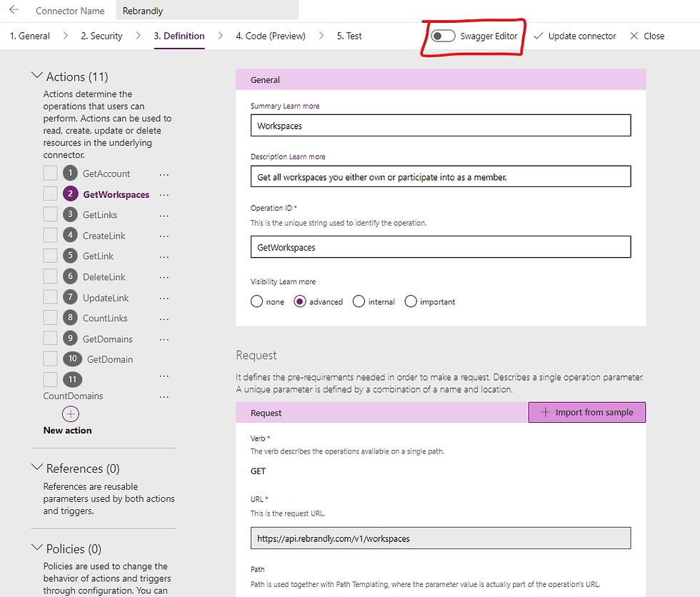
Task: Open the ellipsis menu for GetWorkspaces
Action: [164, 195]
